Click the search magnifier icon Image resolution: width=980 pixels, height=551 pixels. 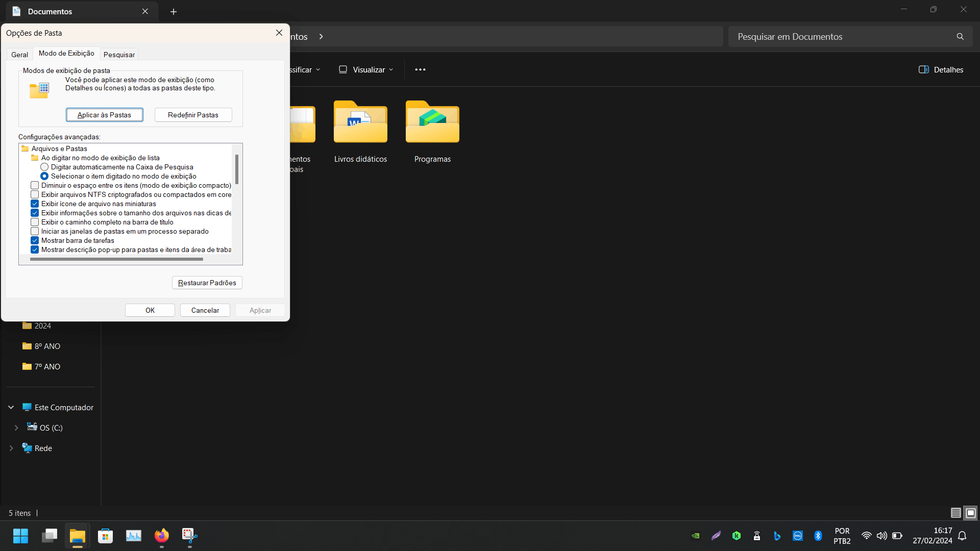pos(960,37)
